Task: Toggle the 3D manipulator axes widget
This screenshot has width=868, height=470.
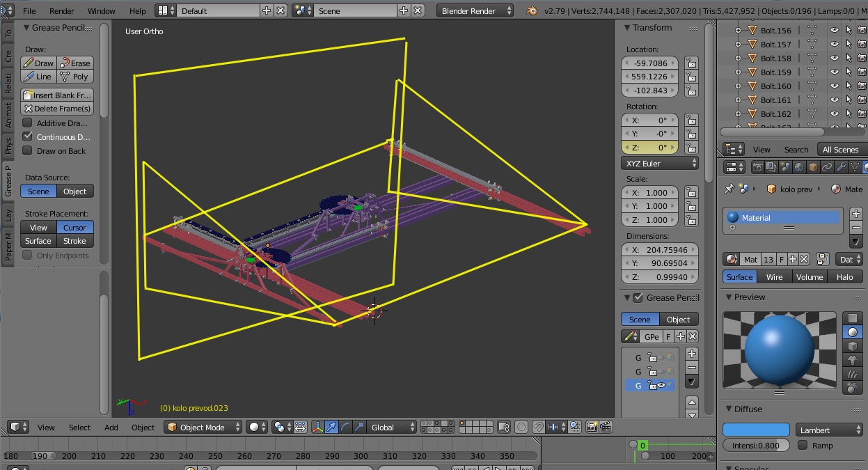Action: [317, 427]
